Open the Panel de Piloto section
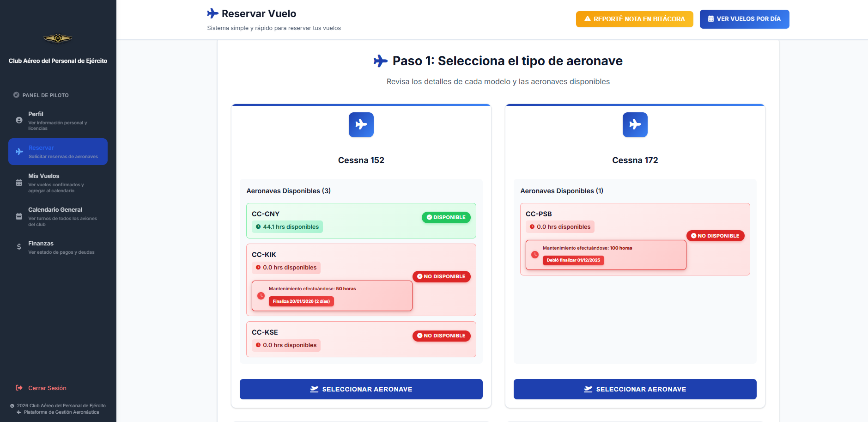 pos(45,95)
